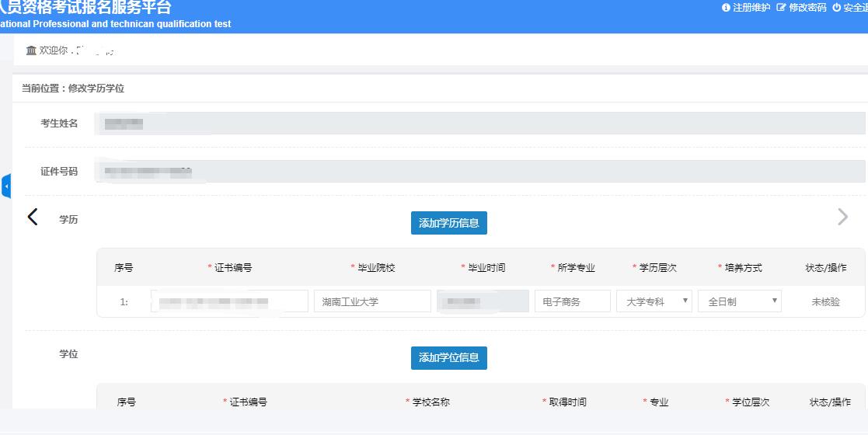This screenshot has height=435, width=868.
Task: Click the institution icon beside 欢迎你
Action: [31, 50]
